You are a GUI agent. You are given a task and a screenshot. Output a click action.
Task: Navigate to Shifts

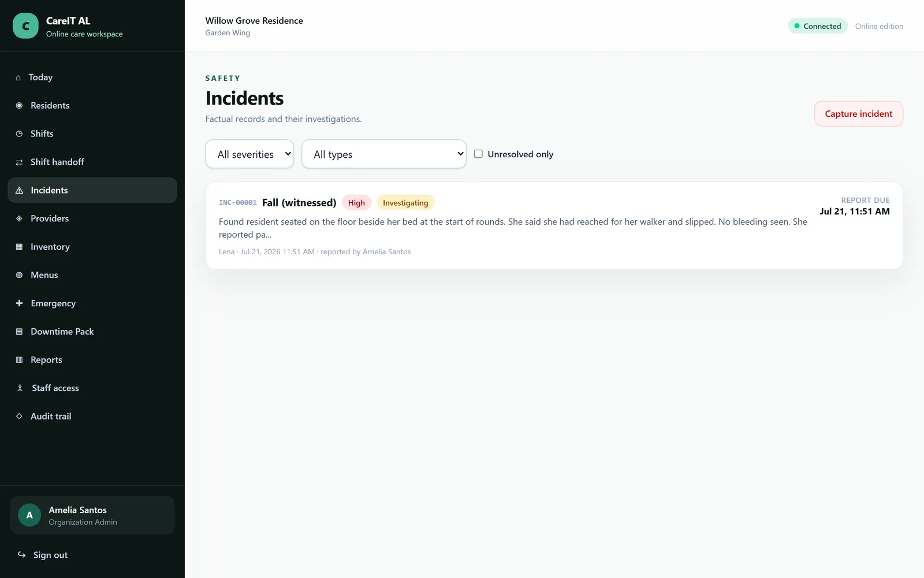(92, 134)
